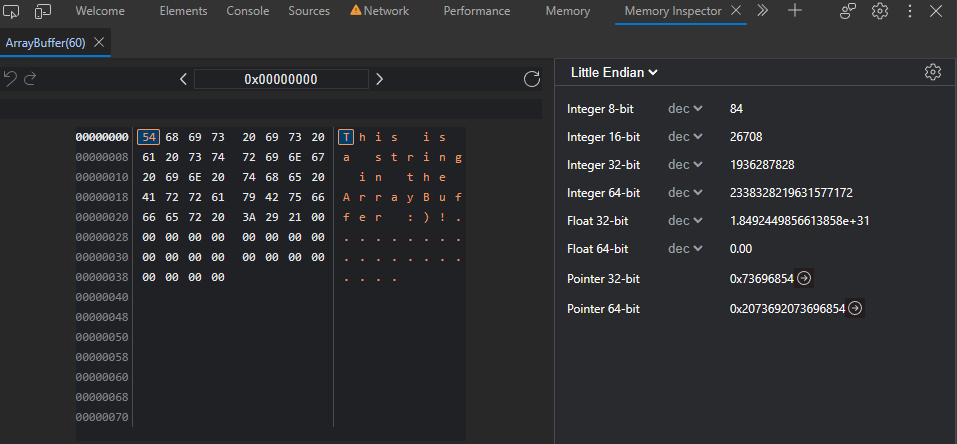Click the memory address input field
Screen dimensions: 957x444
[x=280, y=79]
